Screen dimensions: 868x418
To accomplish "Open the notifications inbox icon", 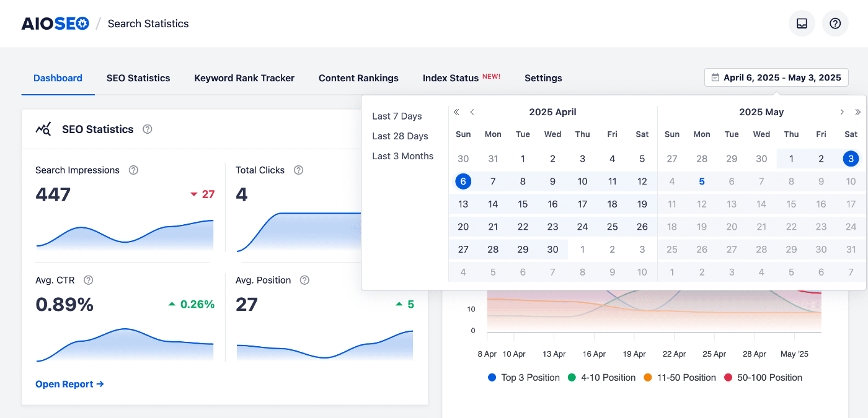I will (x=802, y=24).
